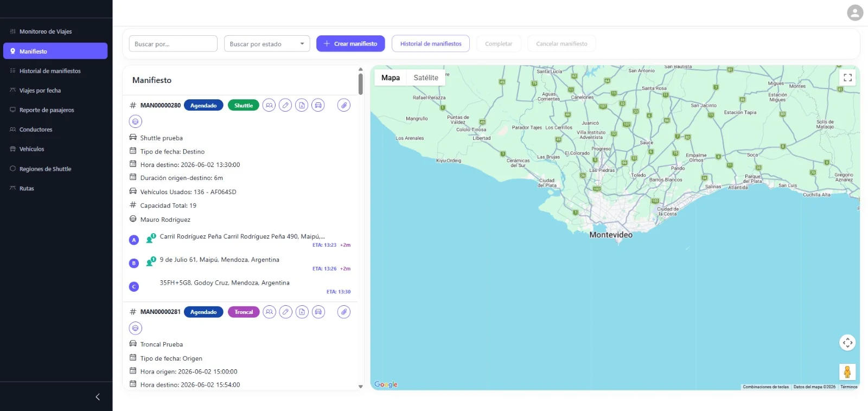Click manifest list scroll down arrow
This screenshot has width=868, height=411.
pos(361,387)
